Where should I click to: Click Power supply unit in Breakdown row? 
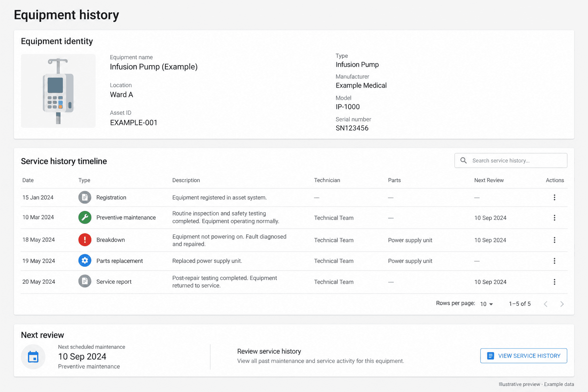(x=410, y=240)
